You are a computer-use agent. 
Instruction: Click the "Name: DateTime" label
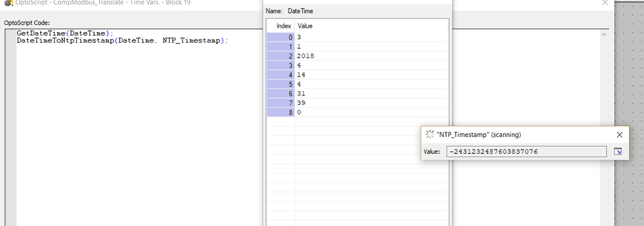[x=289, y=11]
